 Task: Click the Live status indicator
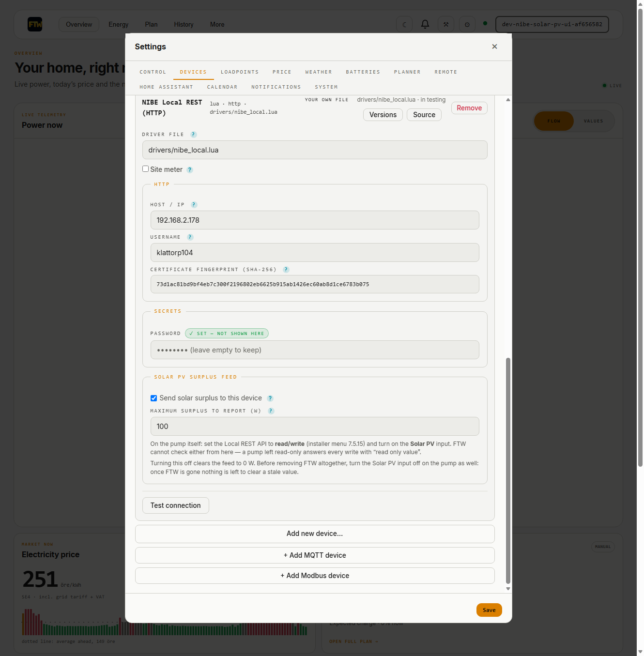tap(612, 86)
